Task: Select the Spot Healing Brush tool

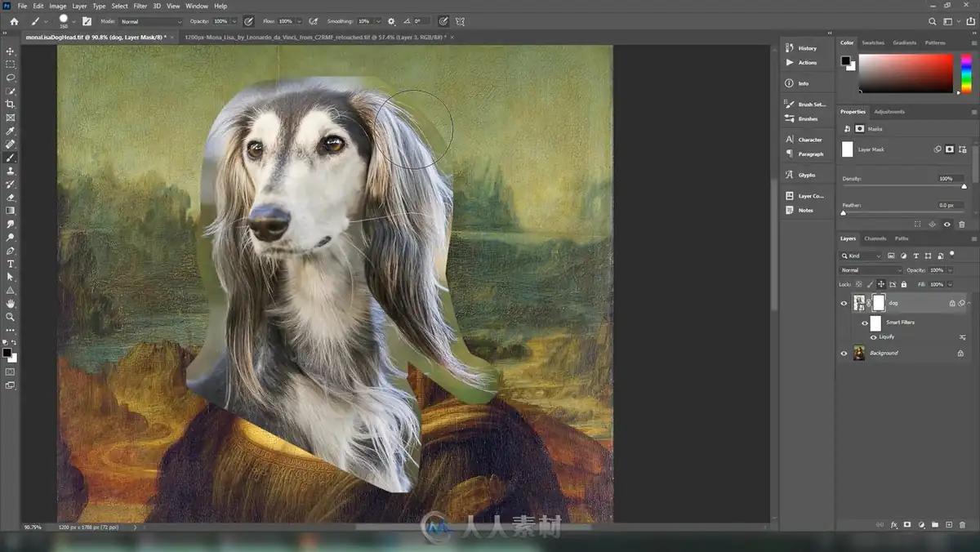Action: point(11,145)
